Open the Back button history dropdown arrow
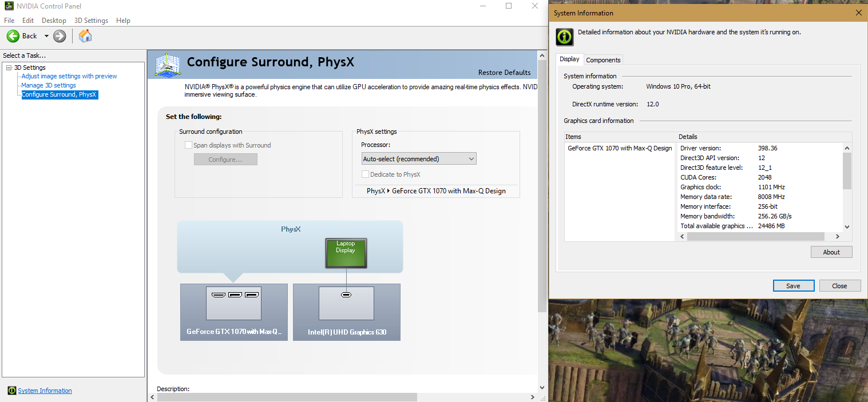 pos(46,36)
